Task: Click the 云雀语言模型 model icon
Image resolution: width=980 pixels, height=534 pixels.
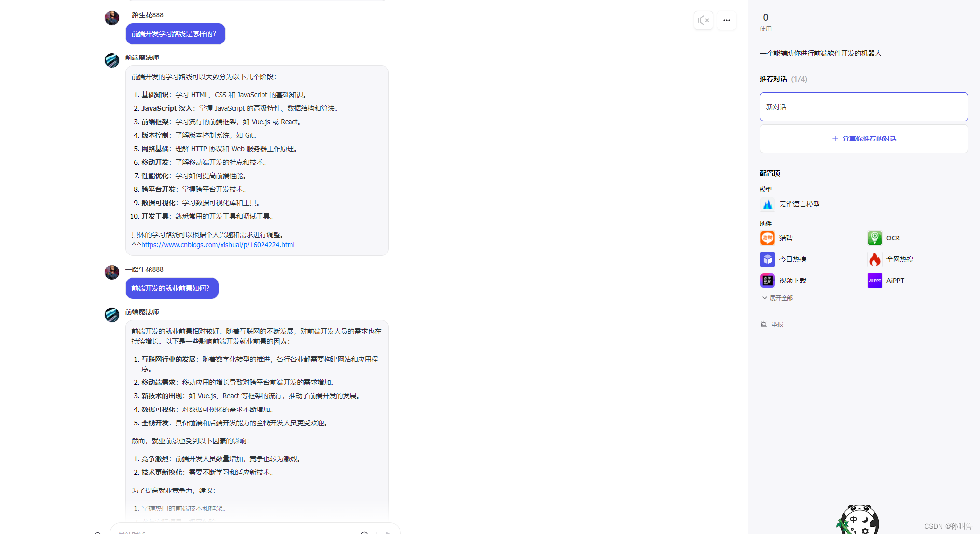Action: [x=767, y=204]
